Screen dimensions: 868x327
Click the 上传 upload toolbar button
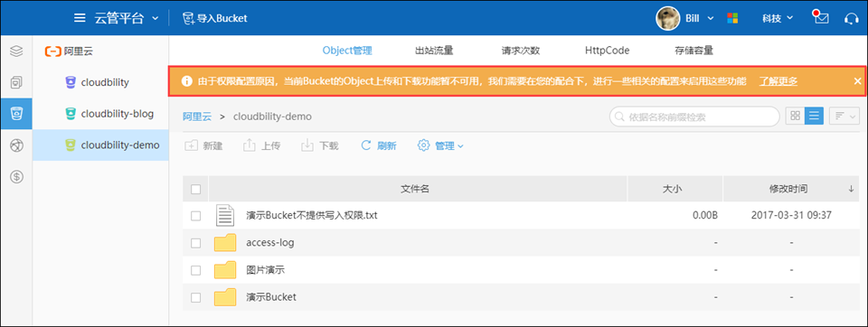[x=262, y=146]
